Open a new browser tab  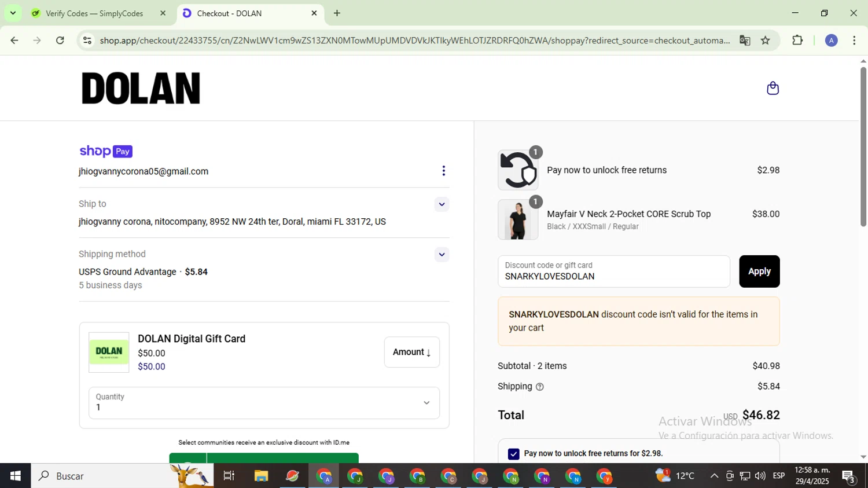(337, 13)
